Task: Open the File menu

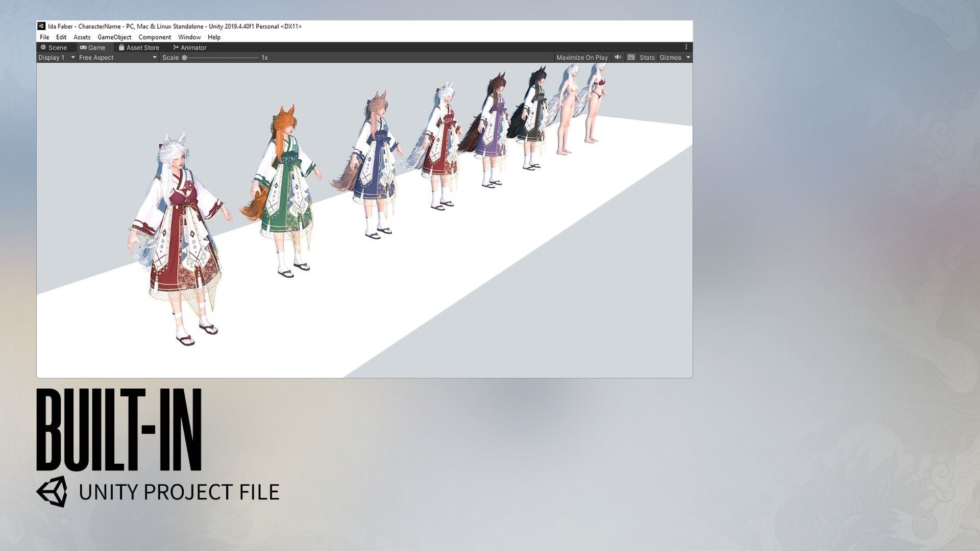Action: [44, 37]
